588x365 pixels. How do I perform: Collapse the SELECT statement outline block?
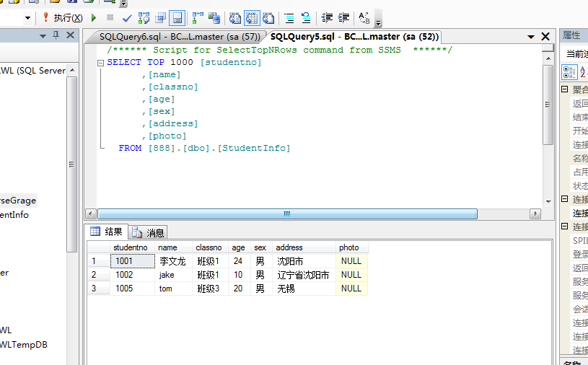coord(101,63)
